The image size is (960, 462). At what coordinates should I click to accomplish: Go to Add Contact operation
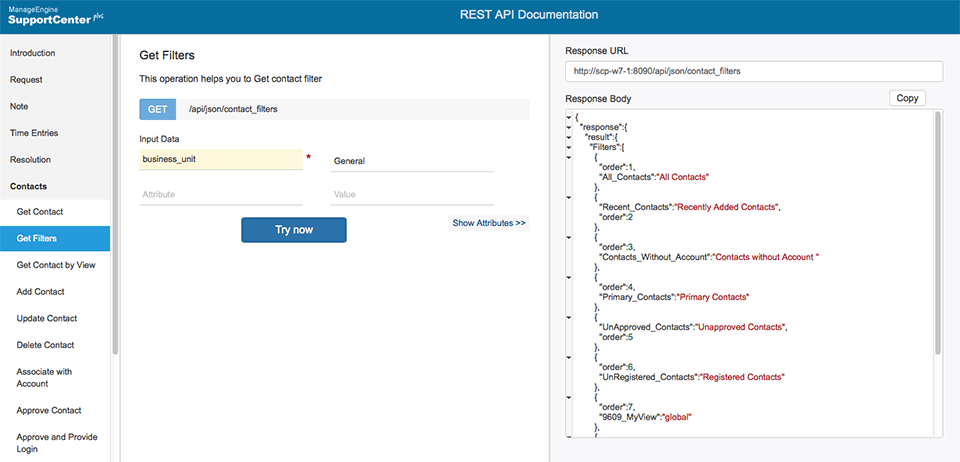coord(41,292)
